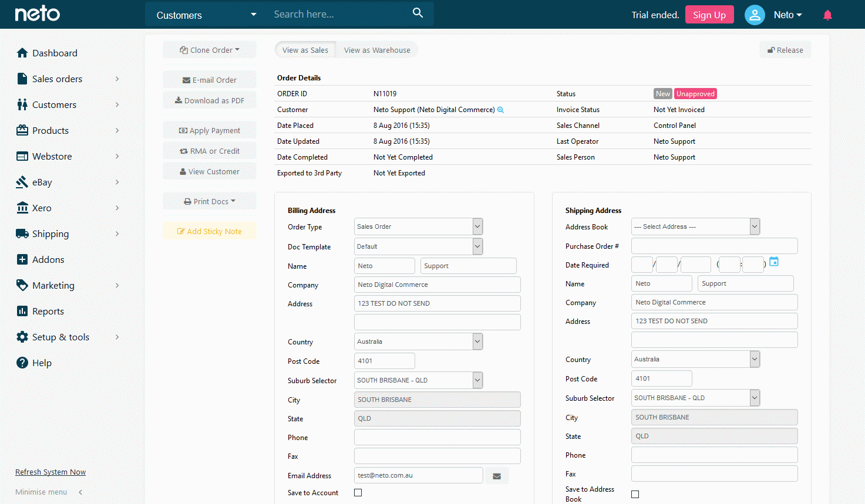Click the Download as PDF button
865x504 pixels.
210,100
